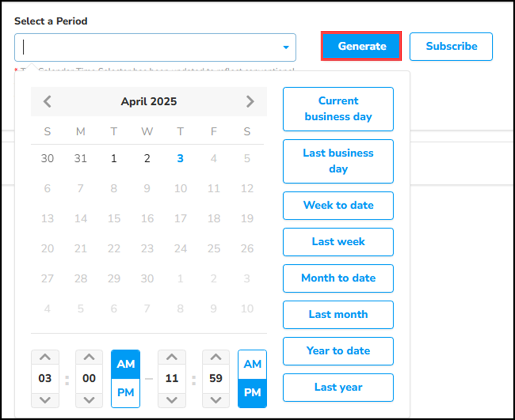Choose the Last week preset
This screenshot has height=420, width=515.
[338, 242]
